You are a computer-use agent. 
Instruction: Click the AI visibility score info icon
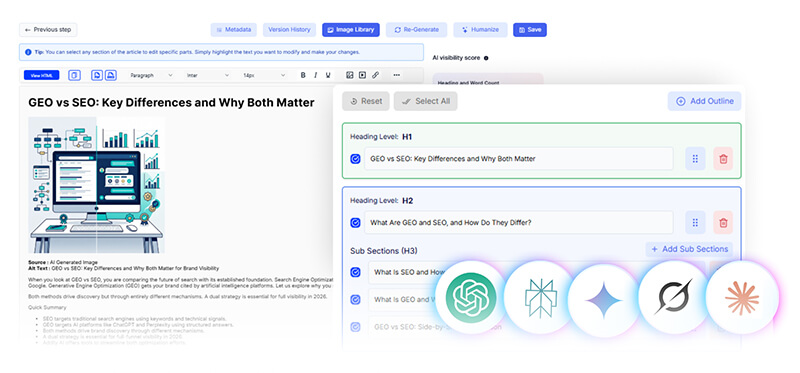tap(486, 58)
